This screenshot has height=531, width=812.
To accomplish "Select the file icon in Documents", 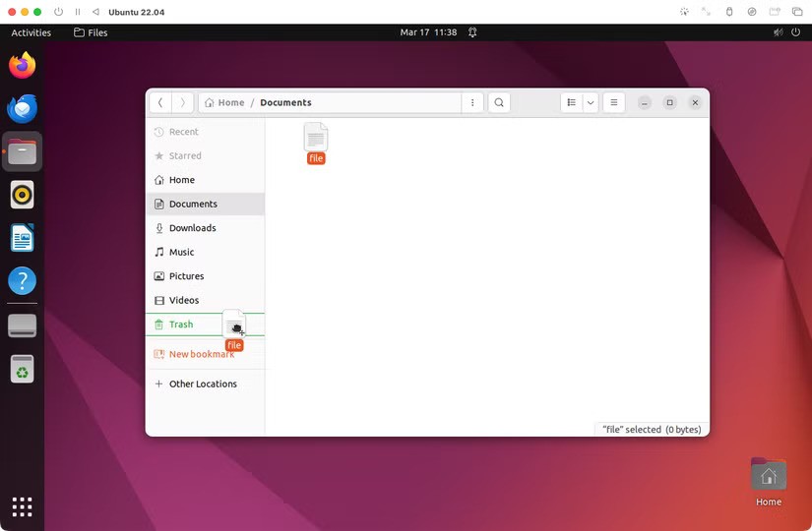I will point(316,139).
